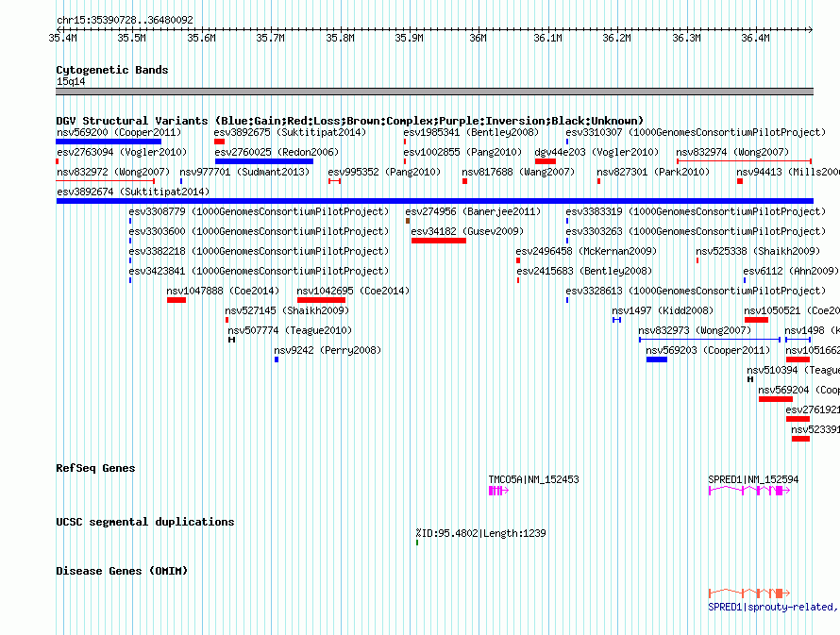Open the esv34182 (Gusev2009) red loss bar

pyautogui.click(x=439, y=241)
